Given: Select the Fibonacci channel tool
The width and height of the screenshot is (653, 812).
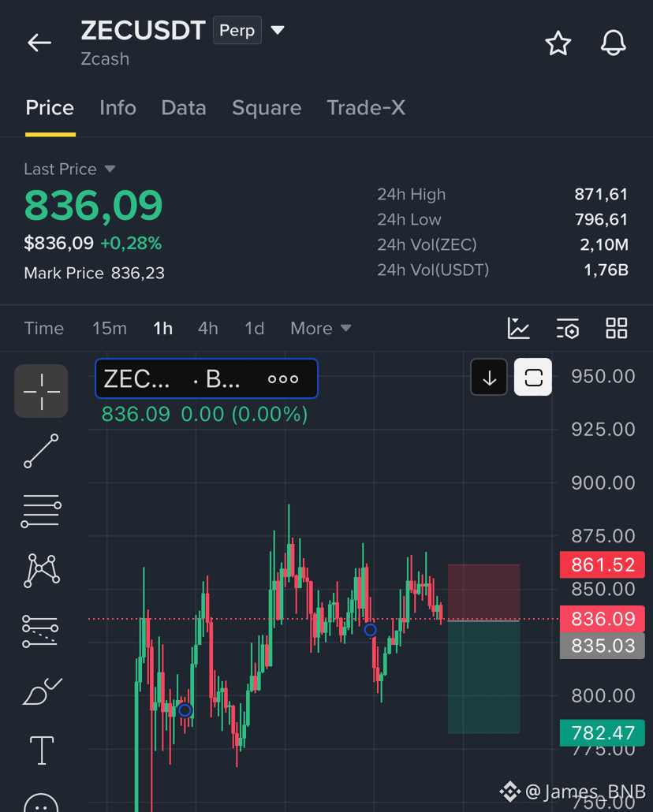Looking at the screenshot, I should point(40,631).
